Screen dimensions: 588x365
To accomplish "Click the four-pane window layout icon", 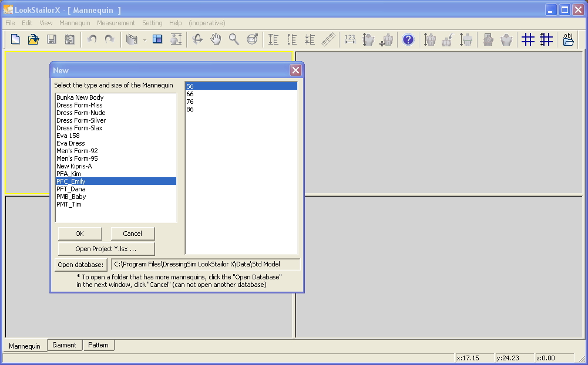I will 157,39.
